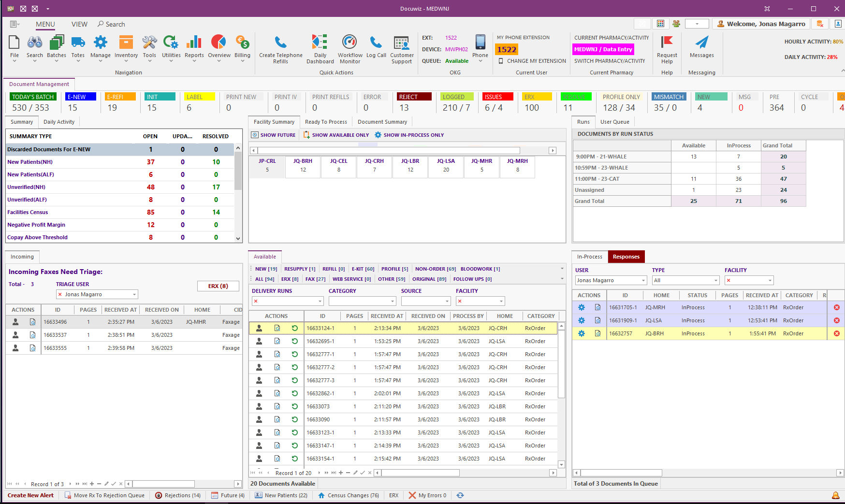
Task: Click the Summary Type list scrollbar down arrow
Action: coord(238,238)
